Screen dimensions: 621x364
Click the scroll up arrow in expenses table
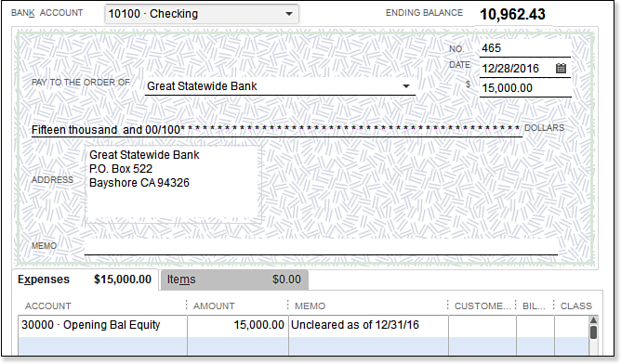click(593, 319)
